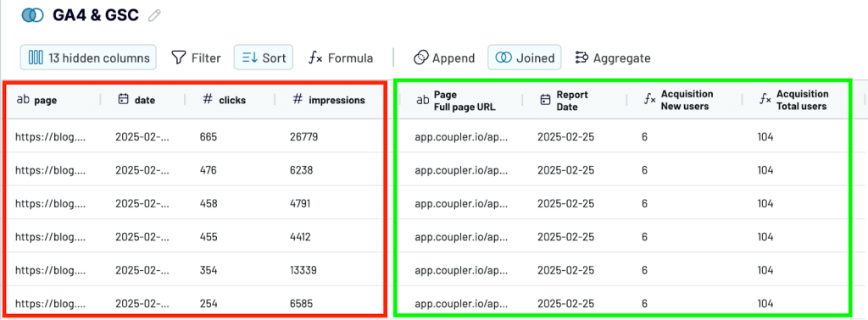
Task: Click the 'ab' text type icon of page column
Action: (23, 100)
